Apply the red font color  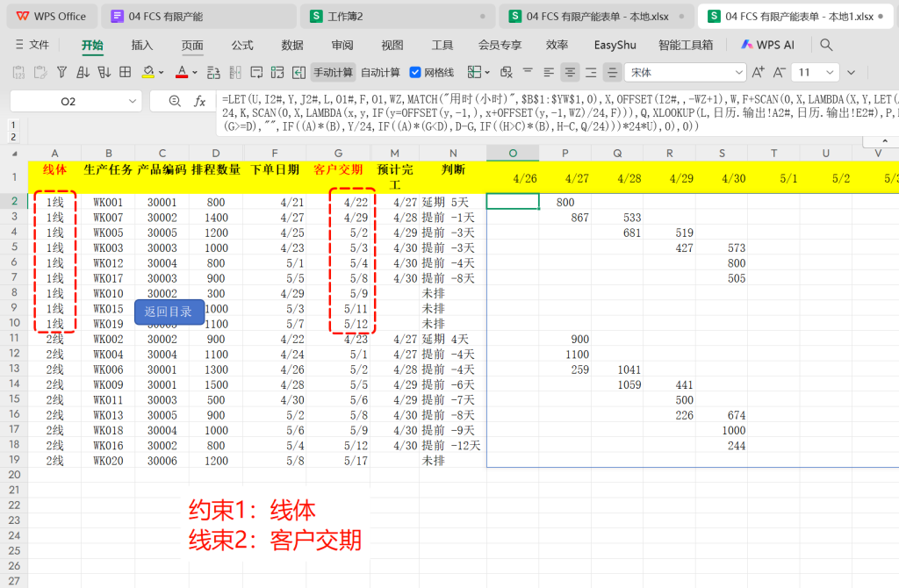[x=182, y=72]
